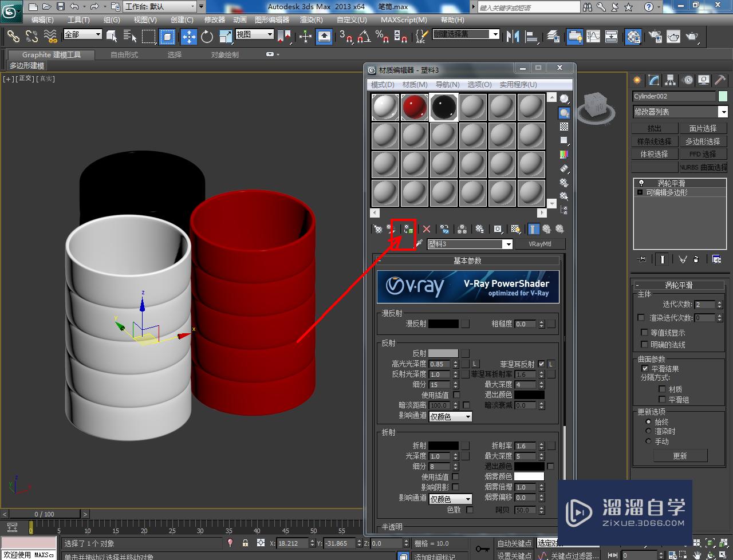This screenshot has height=560, width=733.
Task: Click 漫反射 black color swatch
Action: click(x=444, y=324)
